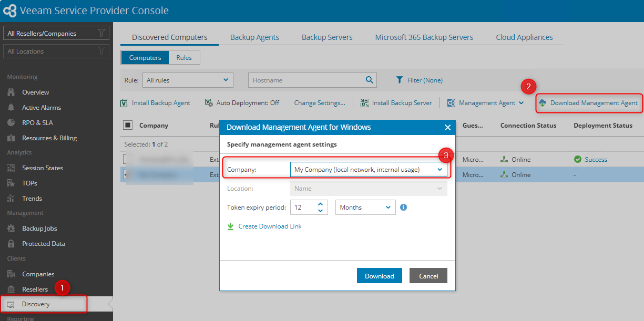Switch to the Rules subtab
The height and width of the screenshot is (321, 644).
click(184, 58)
